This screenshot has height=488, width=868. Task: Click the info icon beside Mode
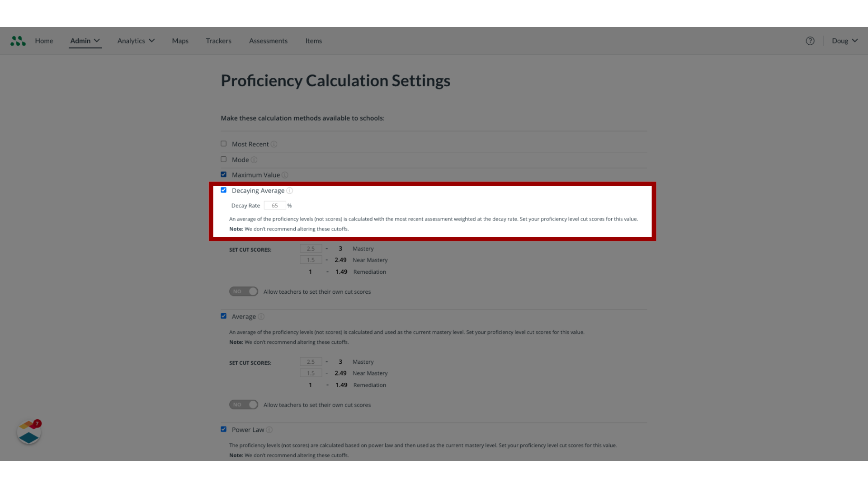tap(254, 160)
